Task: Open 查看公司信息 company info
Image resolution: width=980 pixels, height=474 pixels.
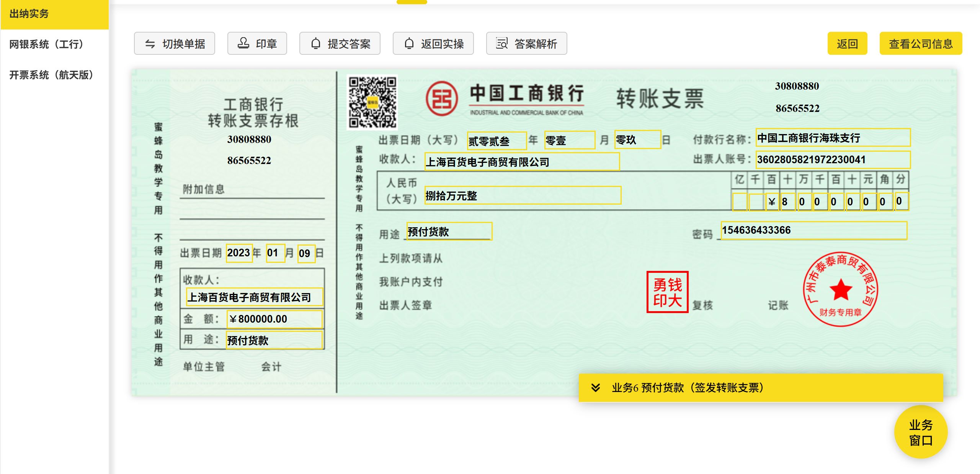Action: [921, 44]
